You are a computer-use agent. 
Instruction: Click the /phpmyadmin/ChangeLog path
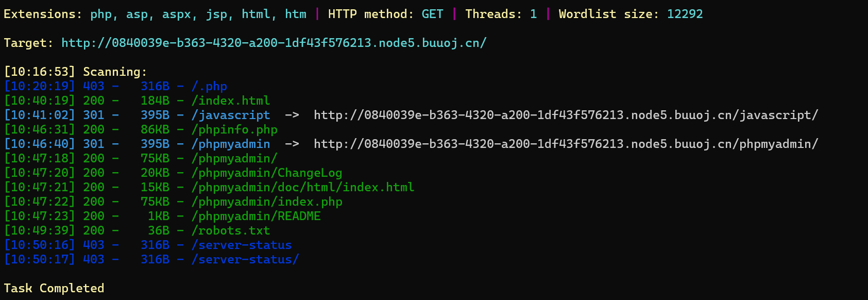(x=267, y=173)
